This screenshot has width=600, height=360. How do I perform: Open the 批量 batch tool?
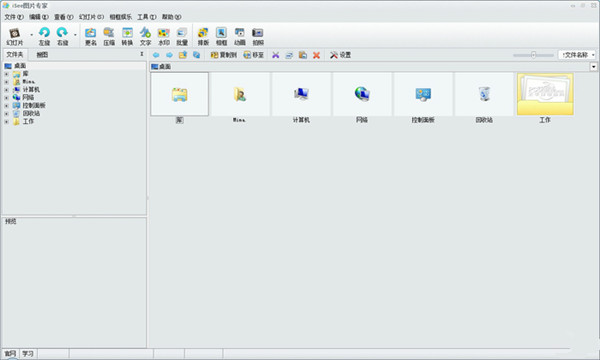(x=182, y=37)
